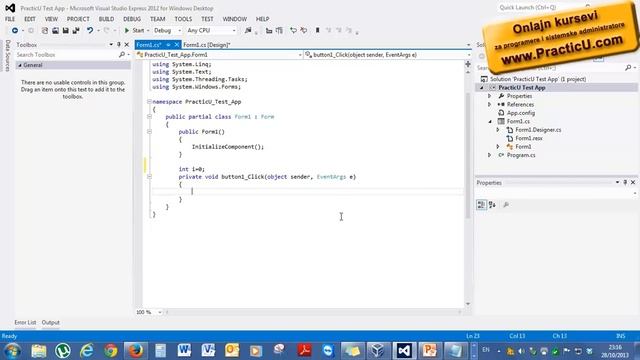Collapse the Form1 class code block

tap(149, 117)
